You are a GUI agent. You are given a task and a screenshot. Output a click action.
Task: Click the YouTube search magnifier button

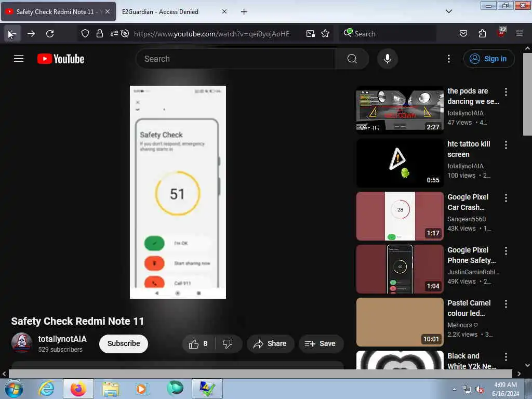(x=352, y=59)
